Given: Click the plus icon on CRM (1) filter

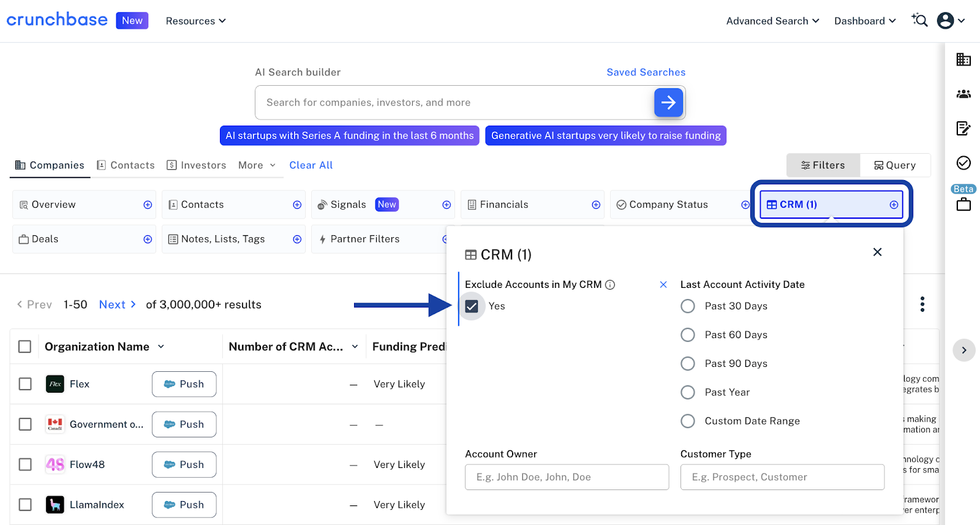Looking at the screenshot, I should click(x=894, y=205).
